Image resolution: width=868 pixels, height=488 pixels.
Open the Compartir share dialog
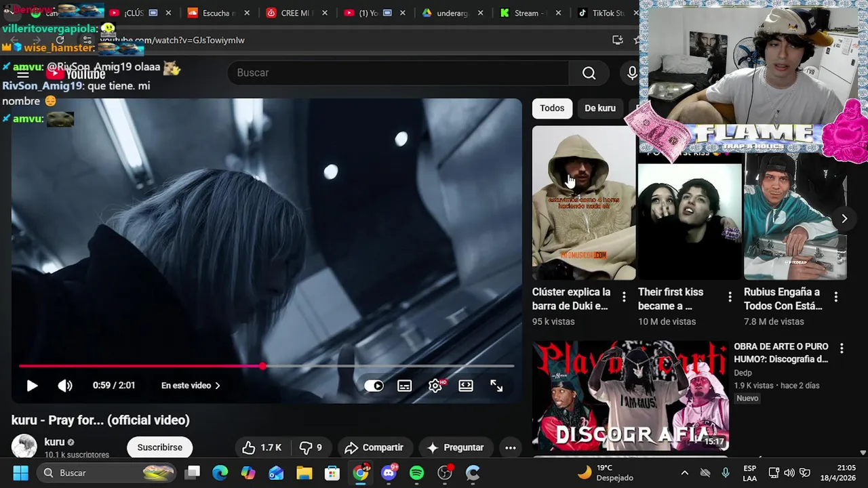(374, 447)
